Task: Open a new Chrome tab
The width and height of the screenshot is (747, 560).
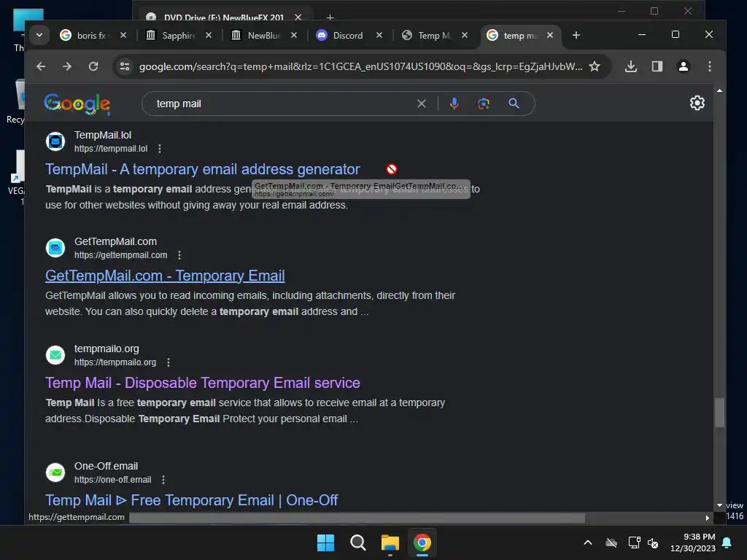Action: (x=576, y=35)
